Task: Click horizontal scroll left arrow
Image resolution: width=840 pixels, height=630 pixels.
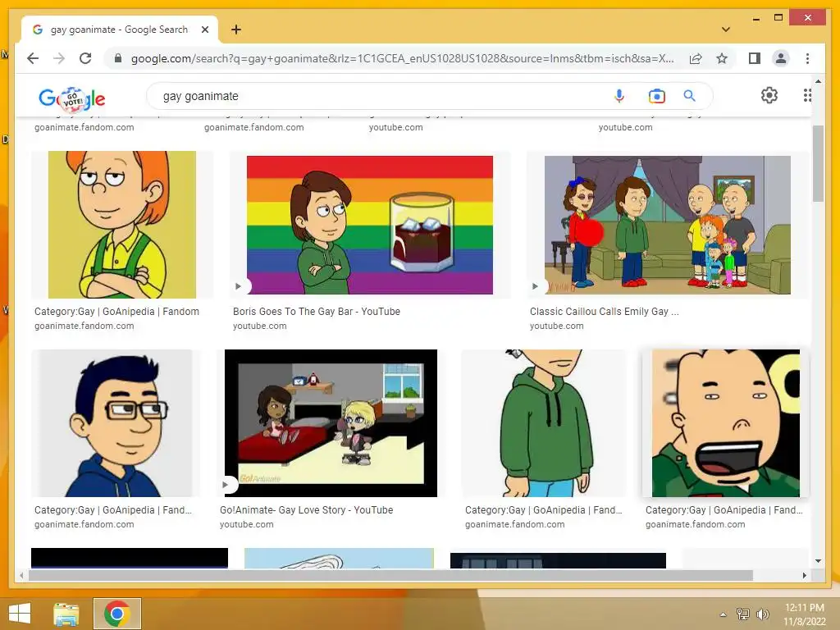Action: click(x=21, y=575)
